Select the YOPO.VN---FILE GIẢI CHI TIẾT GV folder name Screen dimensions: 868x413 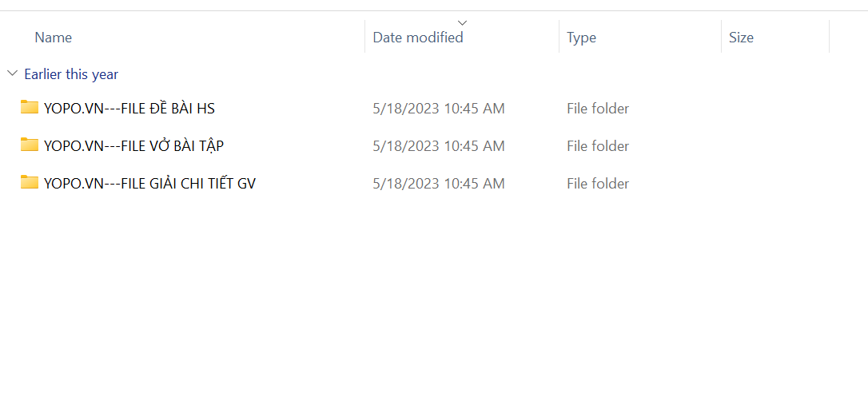point(149,184)
